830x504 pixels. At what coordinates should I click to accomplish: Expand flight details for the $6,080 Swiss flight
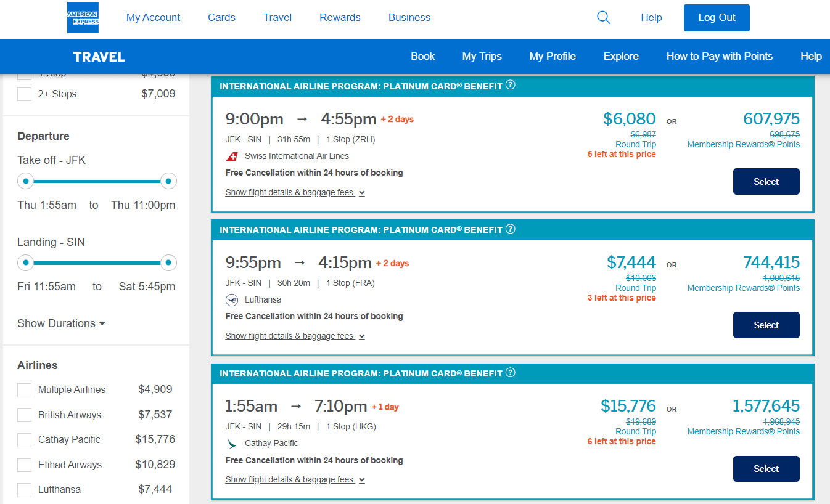tap(295, 192)
